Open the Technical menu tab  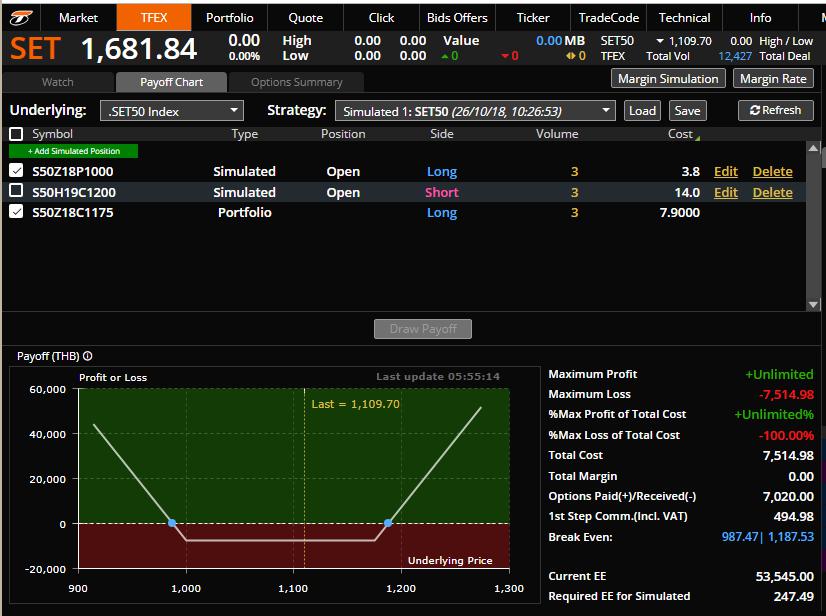coord(685,18)
